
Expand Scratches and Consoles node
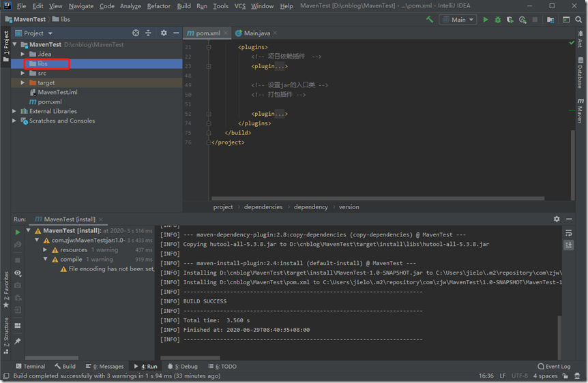14,121
